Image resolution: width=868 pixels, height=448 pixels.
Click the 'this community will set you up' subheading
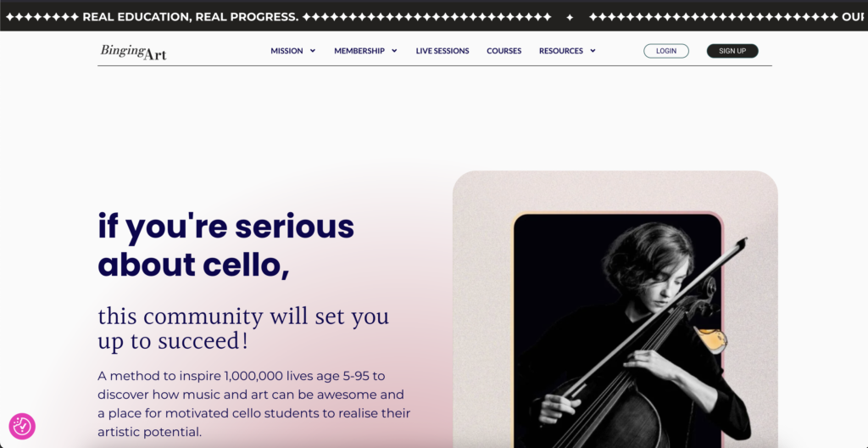click(x=243, y=328)
